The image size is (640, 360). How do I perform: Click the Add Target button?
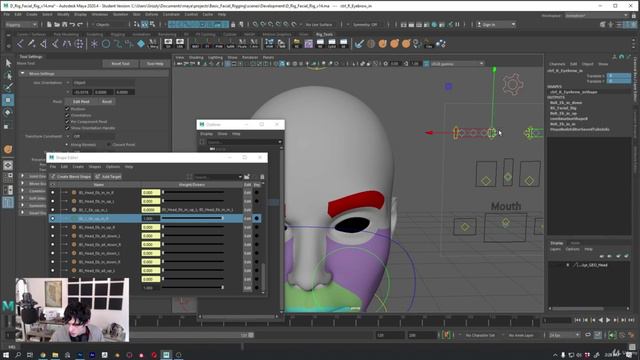point(108,177)
